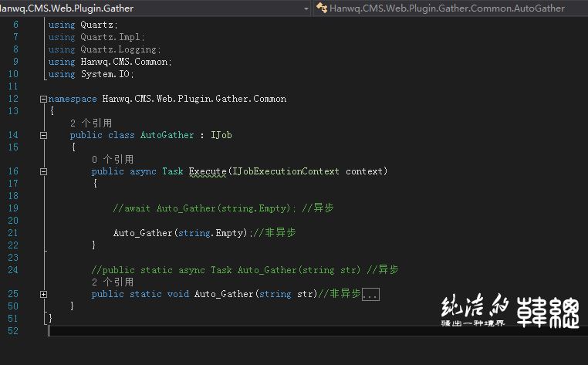
Task: Click line number 12 in the gutter
Action: click(x=12, y=99)
